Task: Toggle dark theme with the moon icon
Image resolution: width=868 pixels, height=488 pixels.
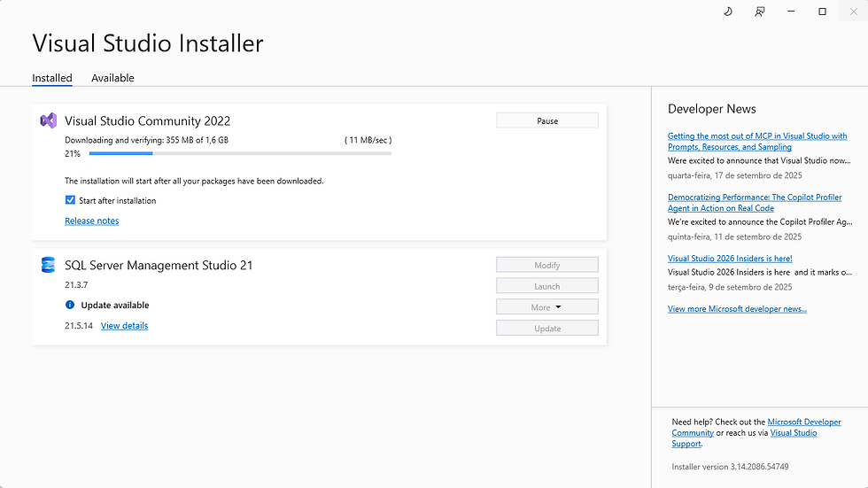Action: [728, 12]
